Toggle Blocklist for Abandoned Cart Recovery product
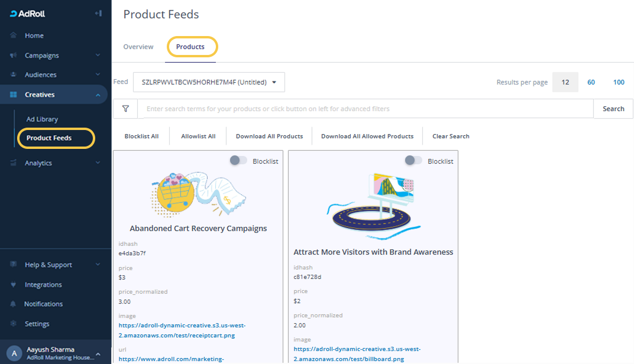 point(238,161)
